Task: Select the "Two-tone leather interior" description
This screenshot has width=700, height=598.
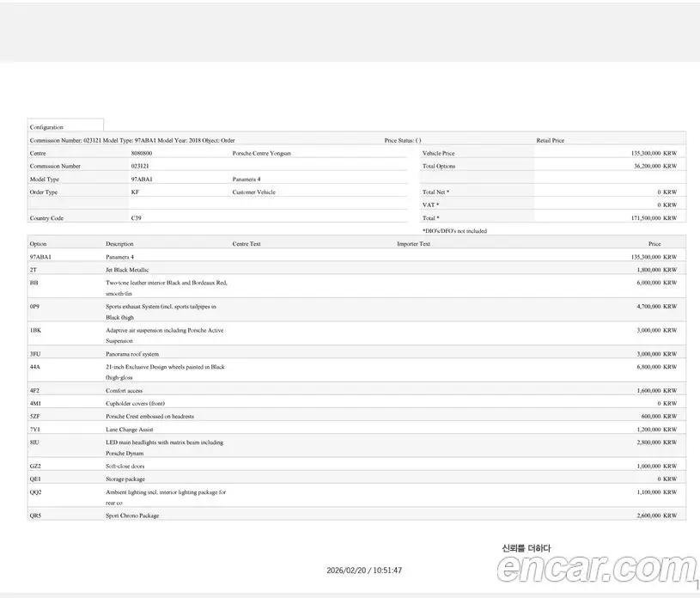Action: (x=167, y=288)
